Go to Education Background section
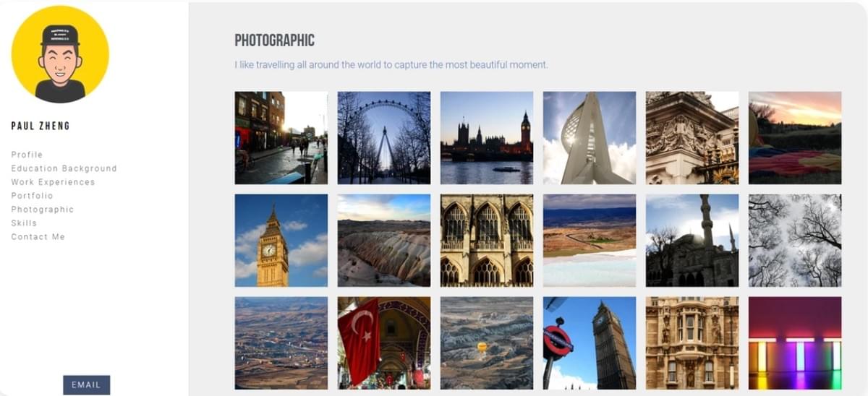Image resolution: width=868 pixels, height=396 pixels. pyautogui.click(x=64, y=168)
